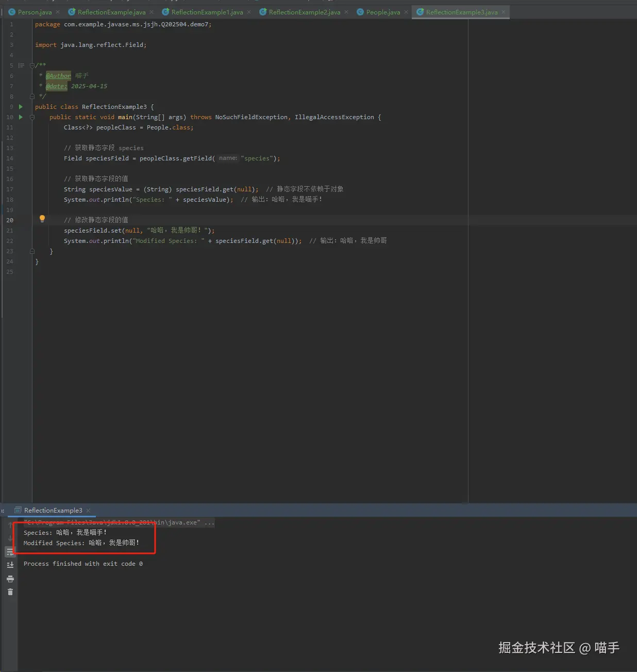Click the down arrow in the Run console sidebar
The width and height of the screenshot is (637, 672).
click(x=10, y=538)
